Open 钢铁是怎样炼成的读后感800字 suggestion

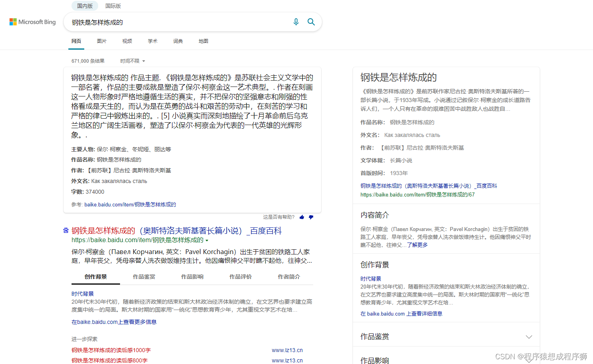pos(109,360)
